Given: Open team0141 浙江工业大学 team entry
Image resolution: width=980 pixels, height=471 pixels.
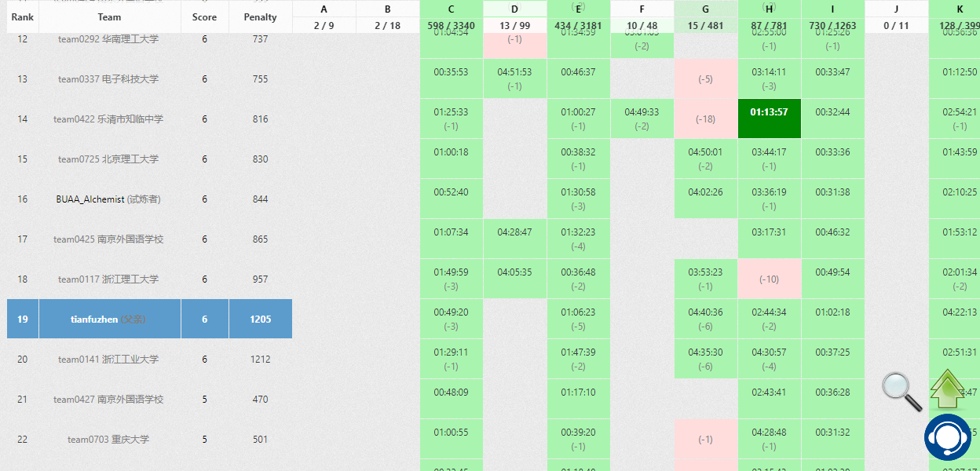Looking at the screenshot, I should point(108,360).
